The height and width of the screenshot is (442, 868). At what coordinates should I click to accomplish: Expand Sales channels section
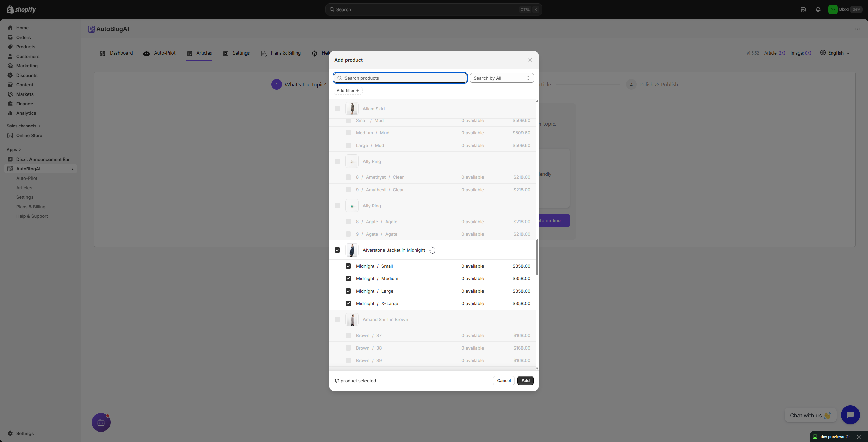point(23,126)
